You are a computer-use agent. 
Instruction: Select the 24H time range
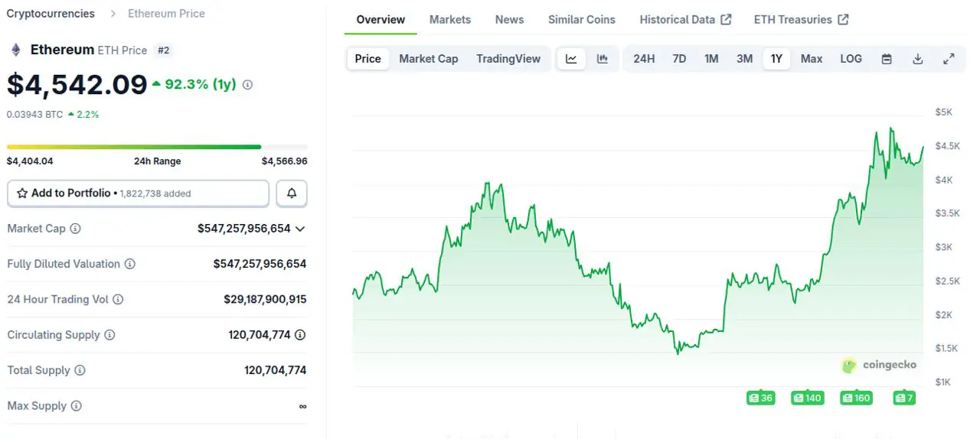click(644, 59)
